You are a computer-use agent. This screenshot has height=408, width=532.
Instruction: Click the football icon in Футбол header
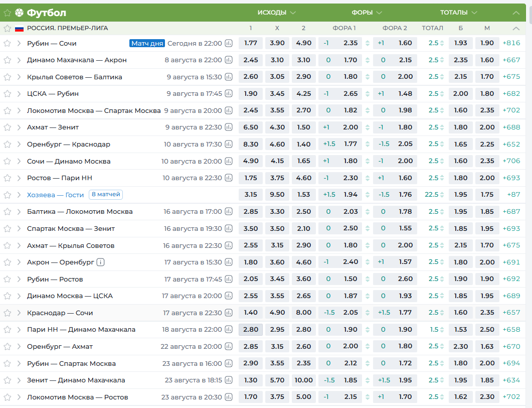tap(20, 13)
